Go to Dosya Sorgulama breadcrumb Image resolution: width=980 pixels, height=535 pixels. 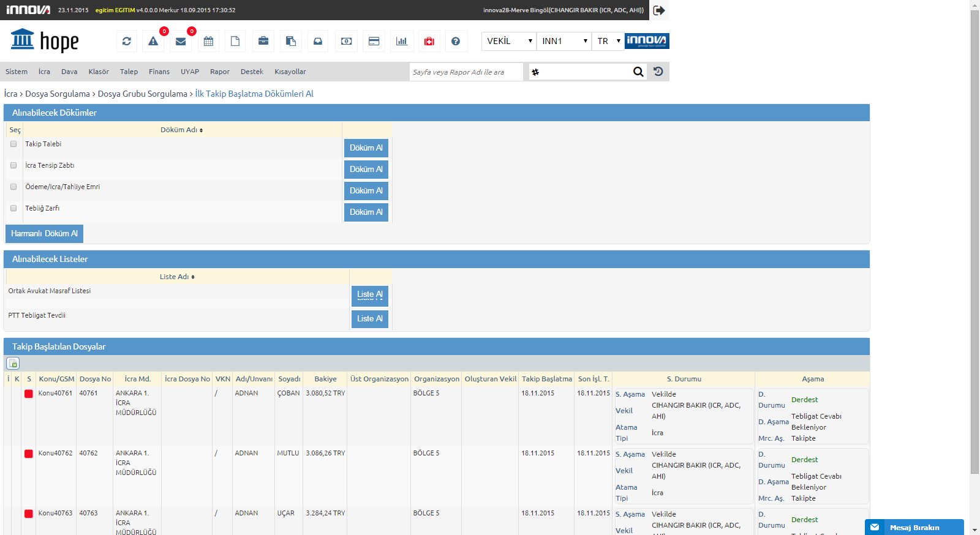58,94
